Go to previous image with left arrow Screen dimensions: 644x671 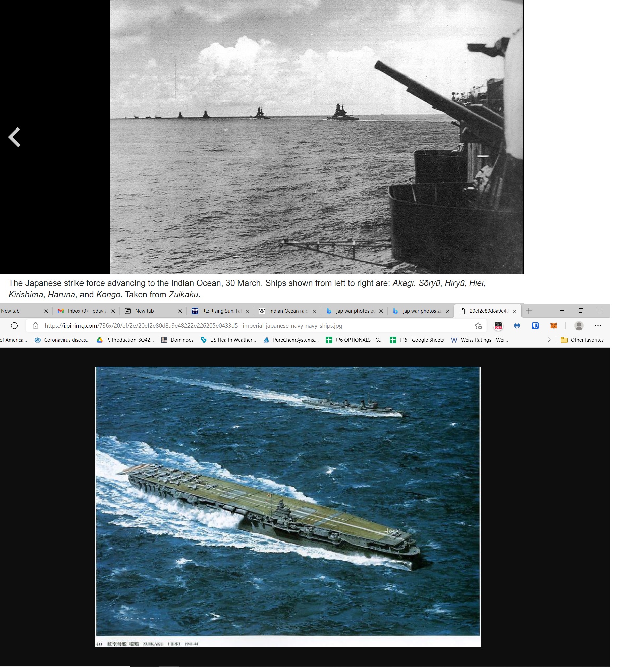[14, 137]
